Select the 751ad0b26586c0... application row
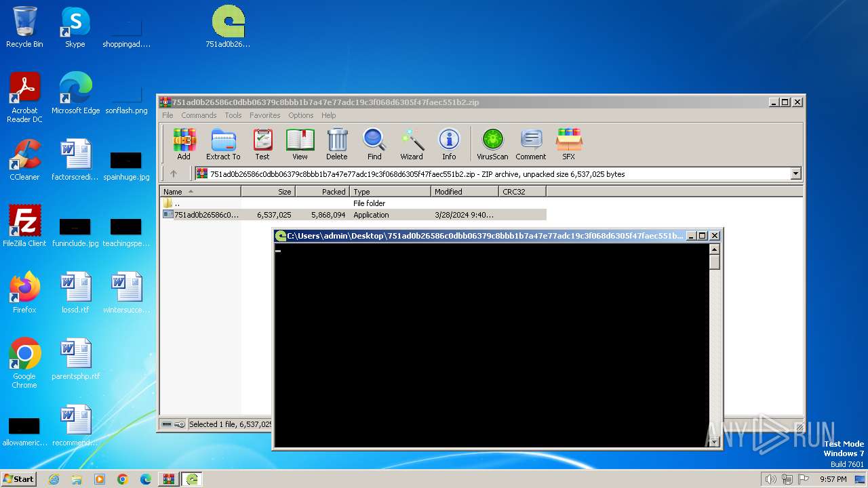Viewport: 868px width, 488px height. (353, 215)
